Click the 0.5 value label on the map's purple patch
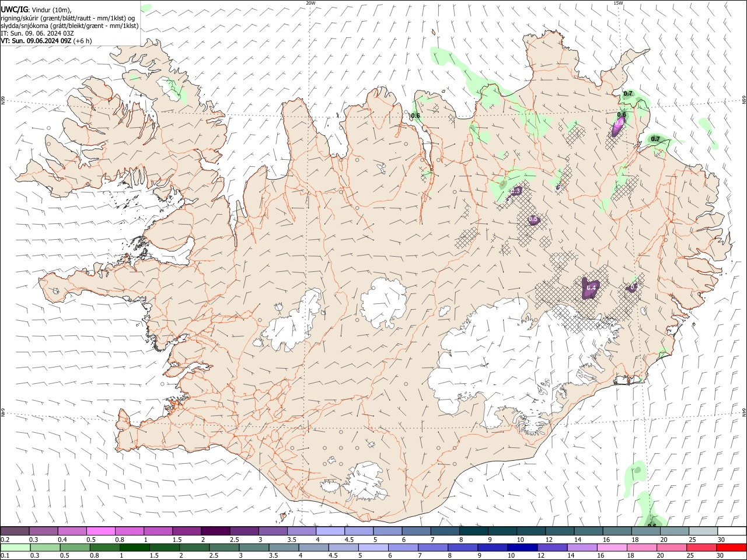This screenshot has width=747, height=560. coord(533,219)
